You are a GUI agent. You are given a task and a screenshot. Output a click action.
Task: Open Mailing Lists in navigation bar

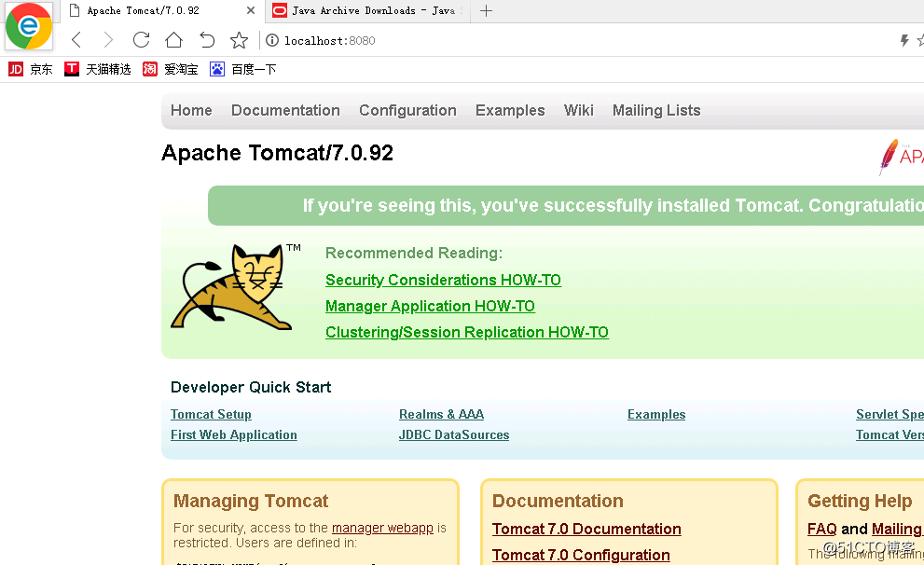pos(656,111)
